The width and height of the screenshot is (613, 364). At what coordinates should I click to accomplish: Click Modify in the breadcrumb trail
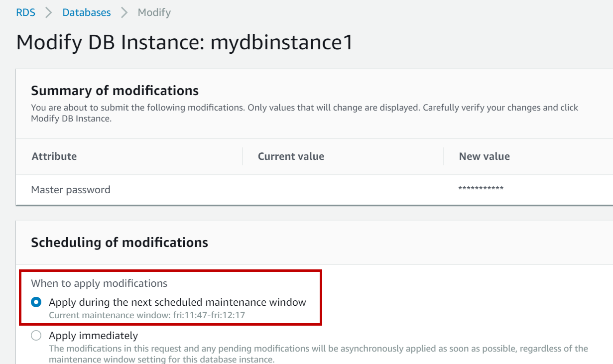154,12
